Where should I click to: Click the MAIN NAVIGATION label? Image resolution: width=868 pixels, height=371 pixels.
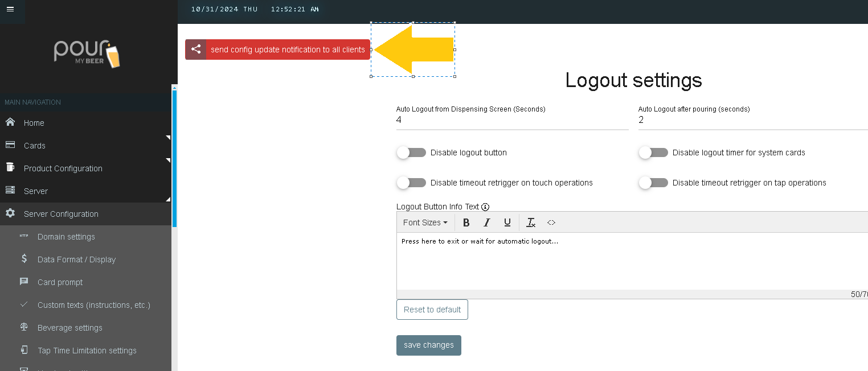click(x=32, y=102)
